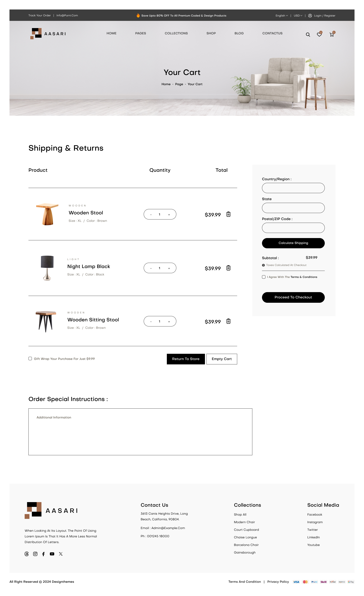Remove Night Lamp Black using trash icon
This screenshot has width=364, height=596.
coord(228,268)
